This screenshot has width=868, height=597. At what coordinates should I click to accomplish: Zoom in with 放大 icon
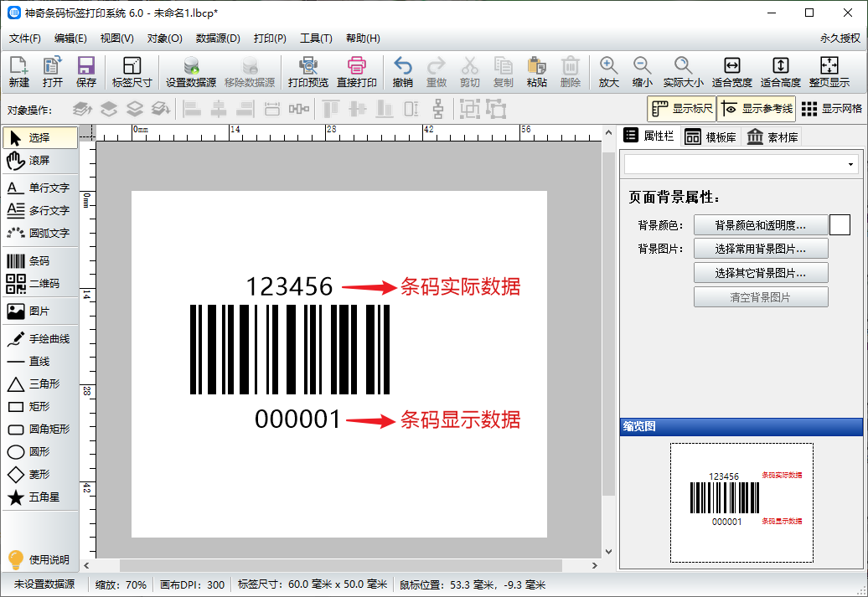coord(608,72)
